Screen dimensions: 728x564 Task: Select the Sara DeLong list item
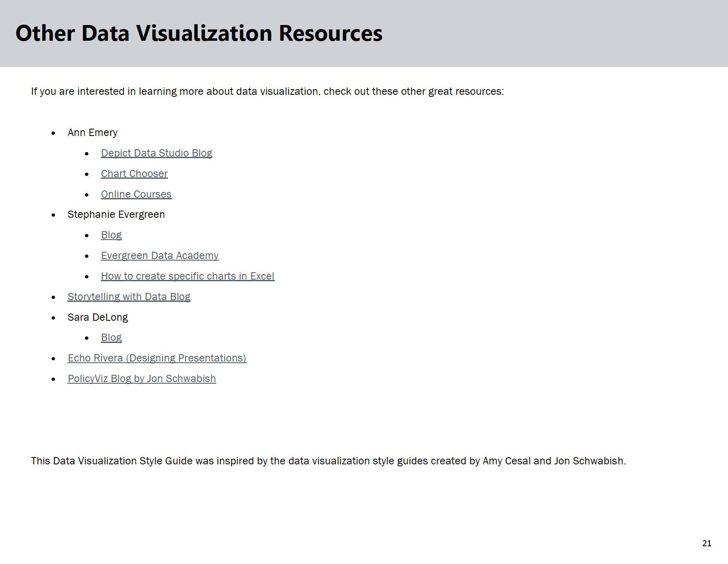98,317
